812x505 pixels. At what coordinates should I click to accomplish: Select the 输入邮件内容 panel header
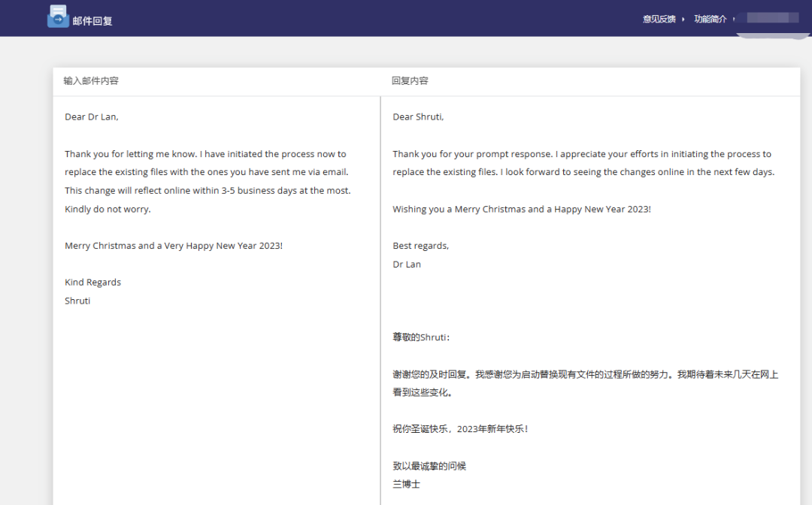tap(91, 80)
